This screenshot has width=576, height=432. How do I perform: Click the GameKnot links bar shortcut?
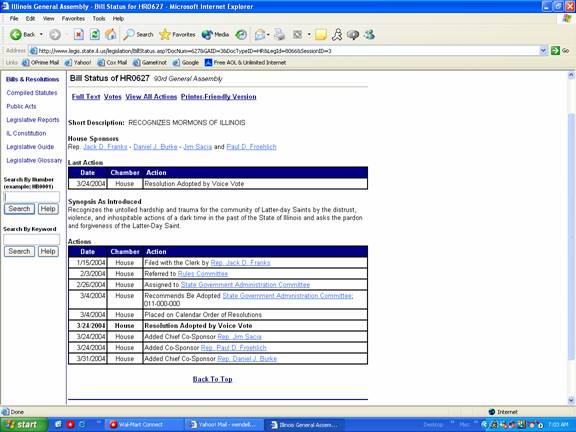pyautogui.click(x=150, y=62)
